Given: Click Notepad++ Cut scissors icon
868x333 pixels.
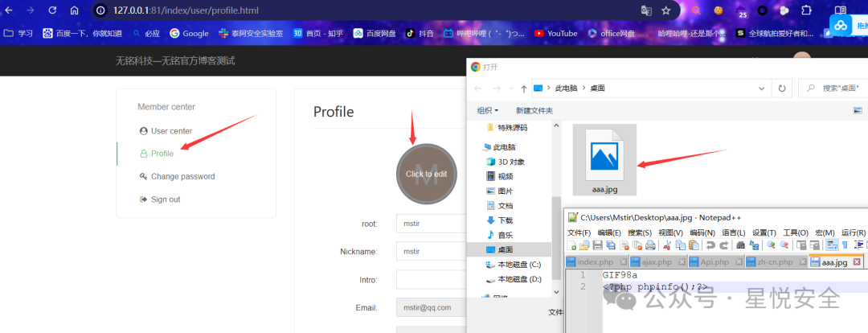Looking at the screenshot, I should [667, 245].
